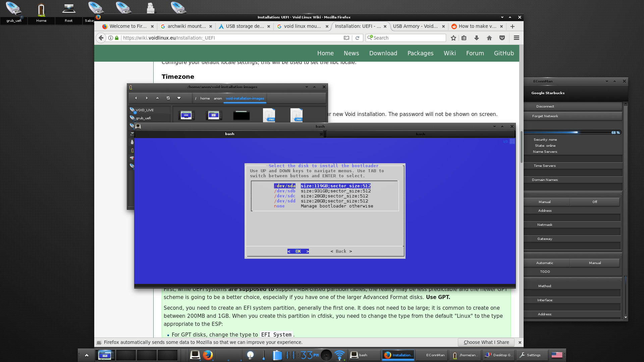
Task: Reload the Void wiki page
Action: pyautogui.click(x=357, y=38)
